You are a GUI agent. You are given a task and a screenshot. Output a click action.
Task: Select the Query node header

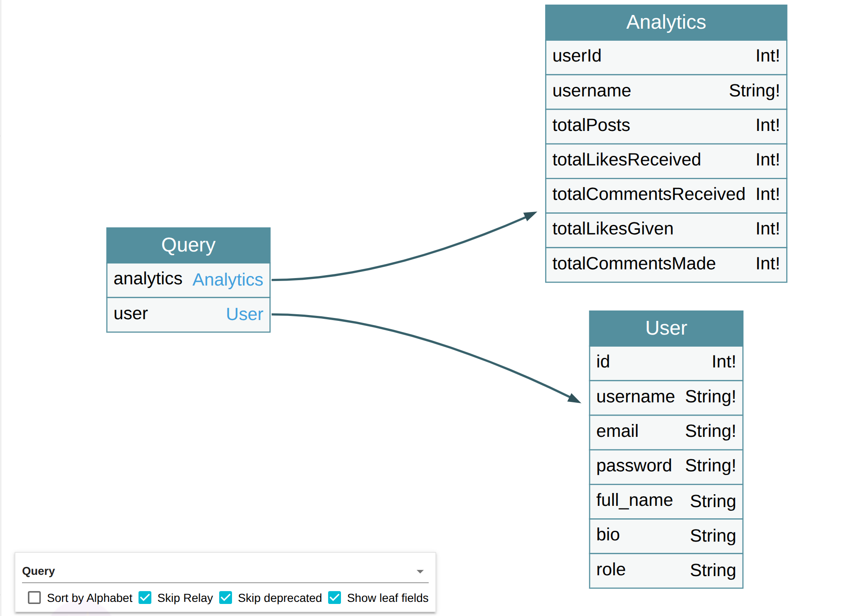click(x=188, y=245)
